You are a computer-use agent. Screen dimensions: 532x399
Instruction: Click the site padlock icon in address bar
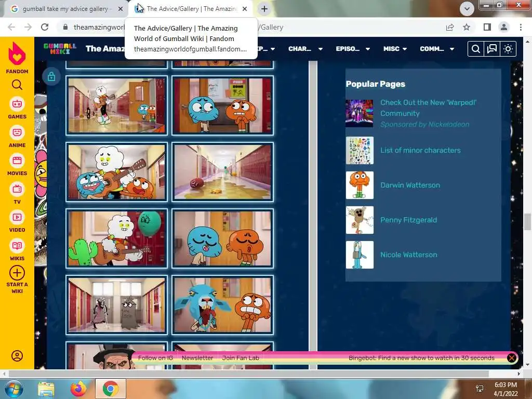tap(65, 27)
